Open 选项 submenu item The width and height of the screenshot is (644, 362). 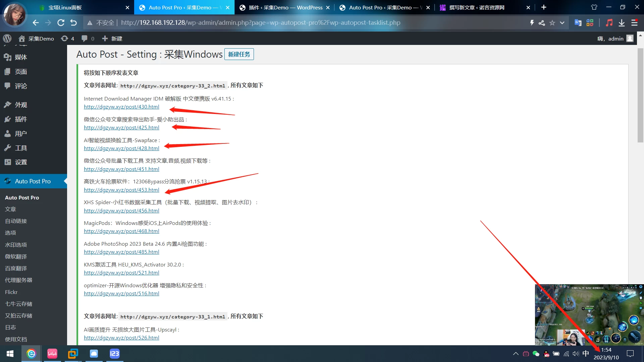pyautogui.click(x=10, y=233)
